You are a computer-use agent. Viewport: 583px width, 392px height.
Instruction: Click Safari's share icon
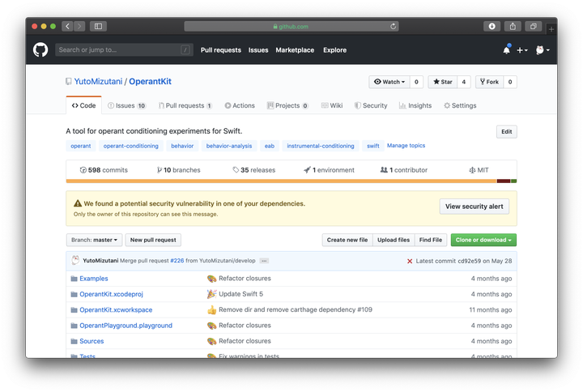[x=513, y=26]
